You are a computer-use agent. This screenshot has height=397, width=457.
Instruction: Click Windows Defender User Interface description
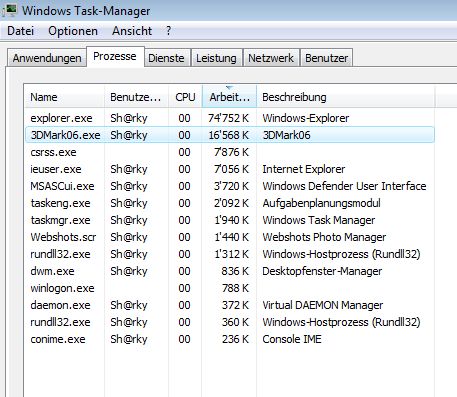(x=344, y=186)
